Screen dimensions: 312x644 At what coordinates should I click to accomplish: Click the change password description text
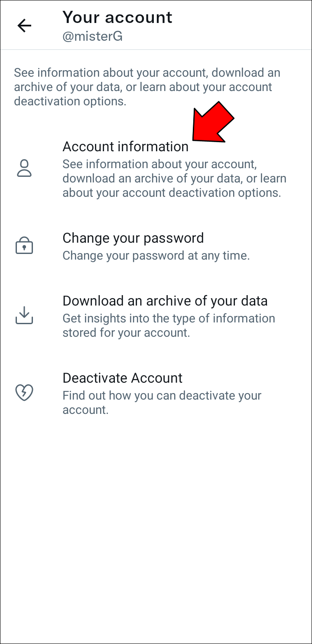click(155, 256)
